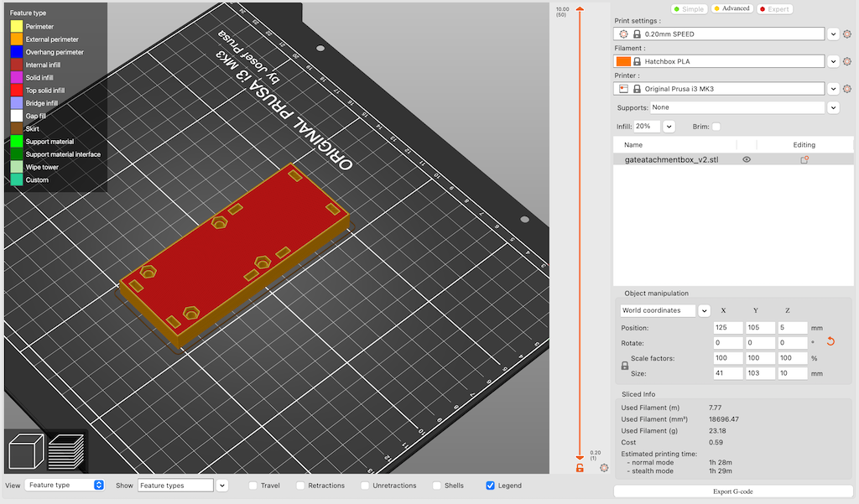Click the Size Z input field
Viewport: 859px width, 504px height.
[793, 373]
